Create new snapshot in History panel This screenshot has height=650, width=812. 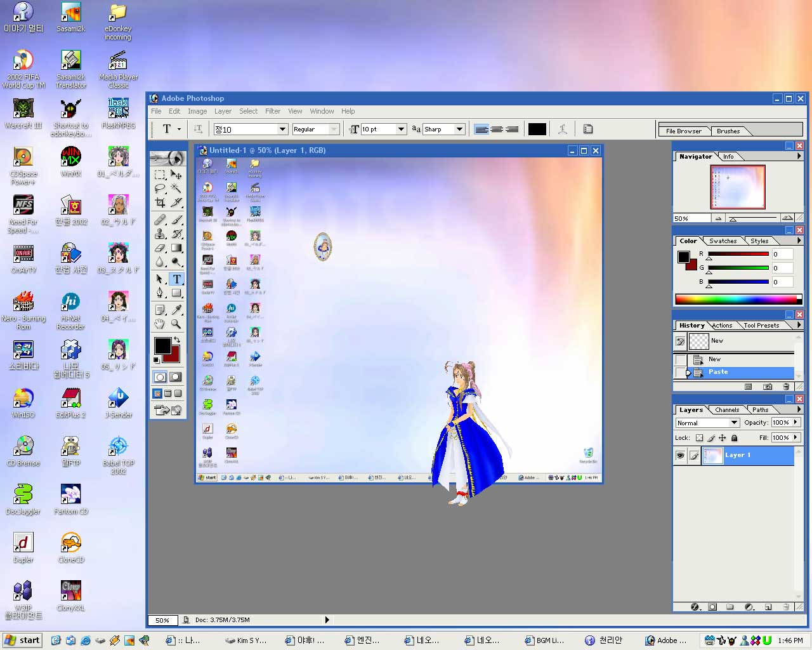click(768, 387)
